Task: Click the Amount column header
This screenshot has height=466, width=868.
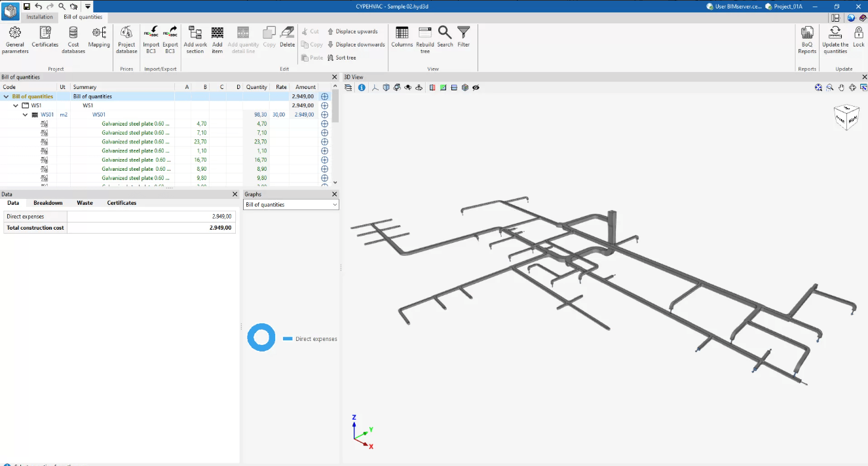Action: 305,87
